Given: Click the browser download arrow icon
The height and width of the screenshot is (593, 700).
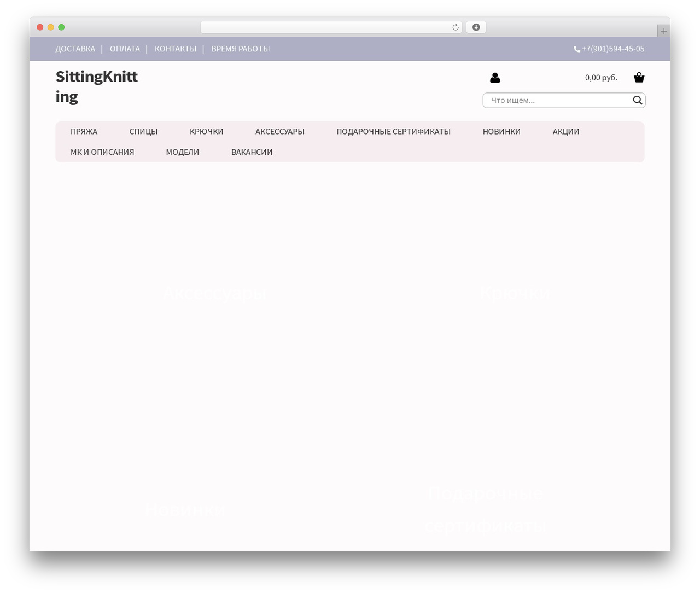Looking at the screenshot, I should (476, 27).
